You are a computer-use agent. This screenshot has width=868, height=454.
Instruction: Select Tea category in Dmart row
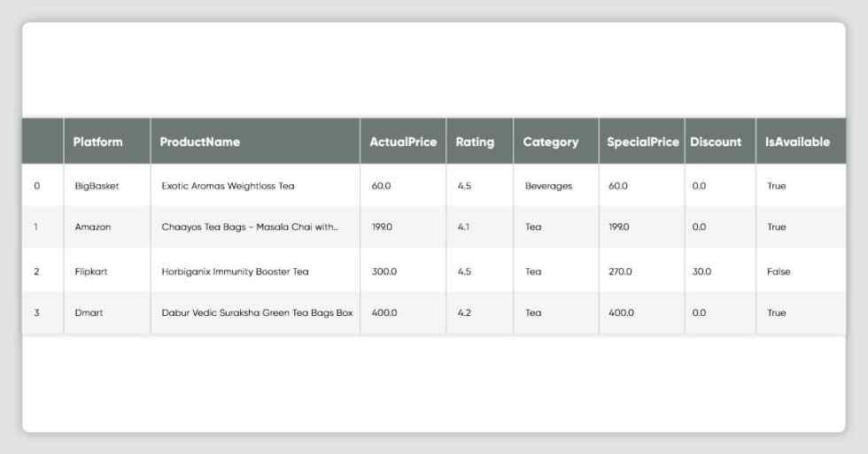pyautogui.click(x=533, y=312)
